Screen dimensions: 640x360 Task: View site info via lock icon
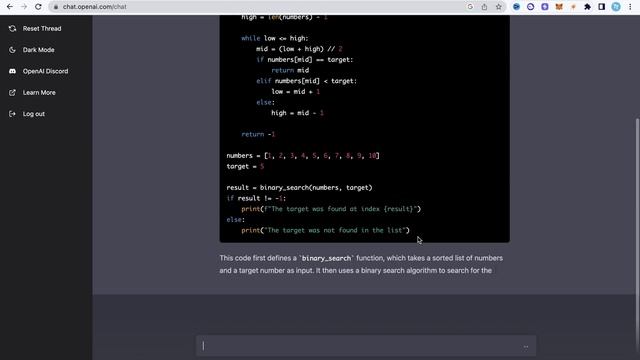[56, 7]
